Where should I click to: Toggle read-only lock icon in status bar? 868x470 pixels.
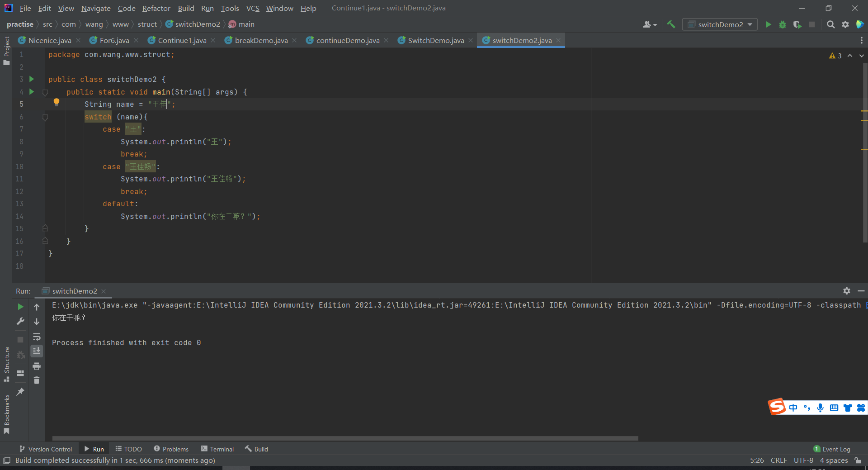click(858, 461)
